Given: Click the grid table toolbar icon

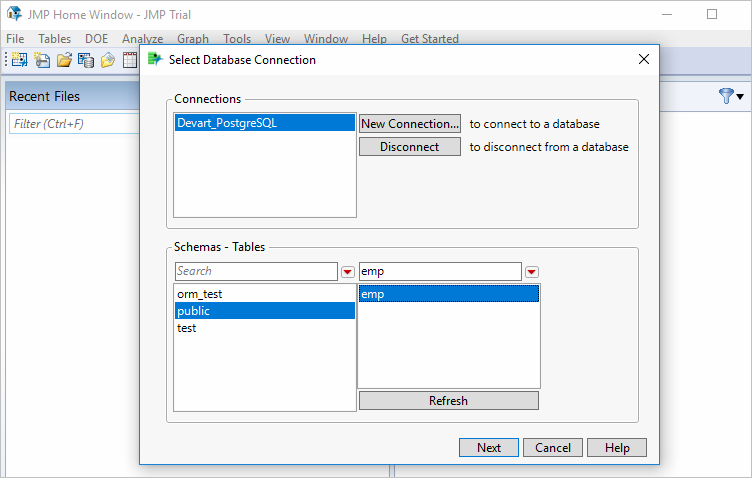Looking at the screenshot, I should point(130,60).
